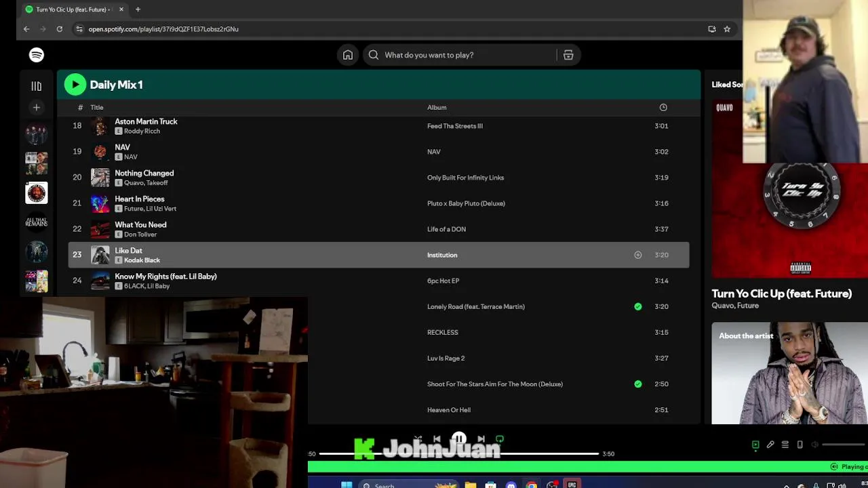The width and height of the screenshot is (868, 488).
Task: Go forward in the browser
Action: (43, 29)
